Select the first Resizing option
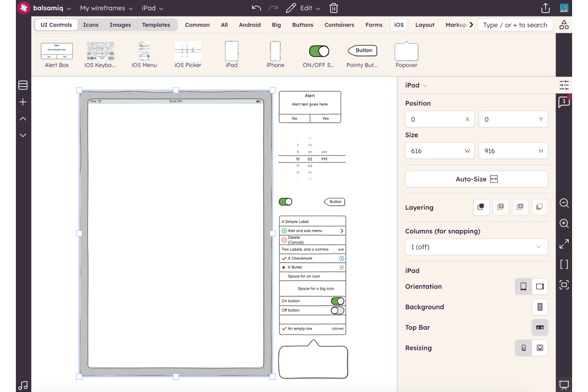This screenshot has width=588, height=392. [523, 348]
